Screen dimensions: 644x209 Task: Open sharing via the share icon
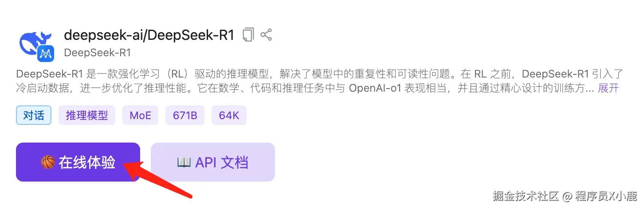click(266, 35)
